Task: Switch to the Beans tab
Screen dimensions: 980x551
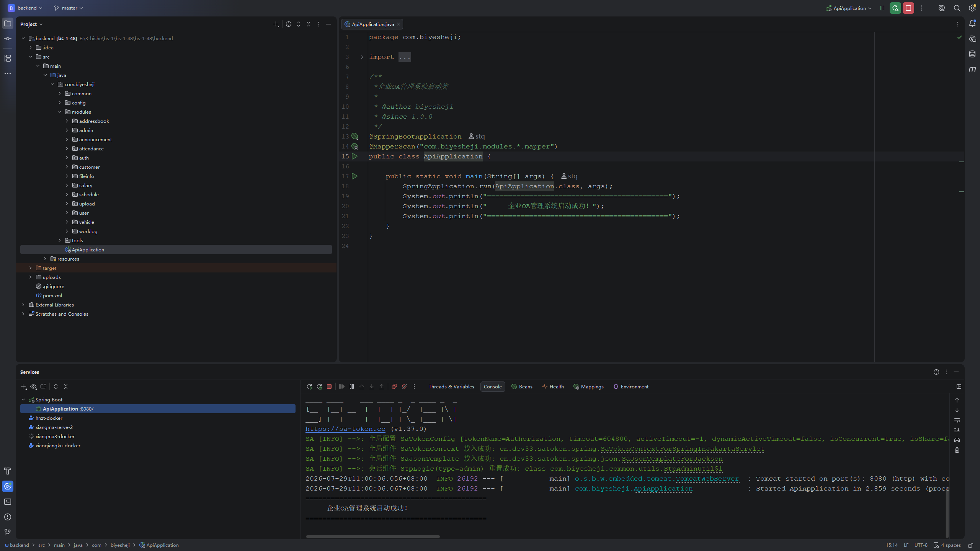Action: (522, 387)
